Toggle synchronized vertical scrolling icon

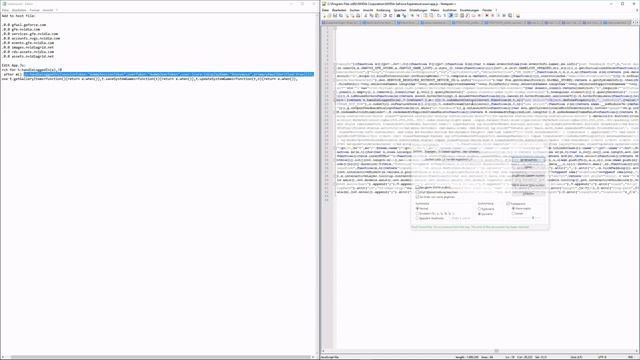tap(425, 16)
